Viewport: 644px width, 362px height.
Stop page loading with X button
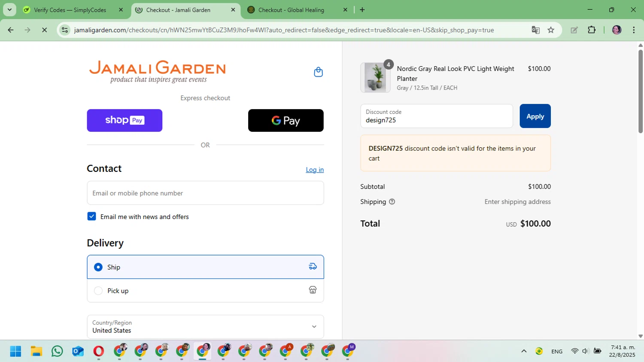pyautogui.click(x=44, y=30)
